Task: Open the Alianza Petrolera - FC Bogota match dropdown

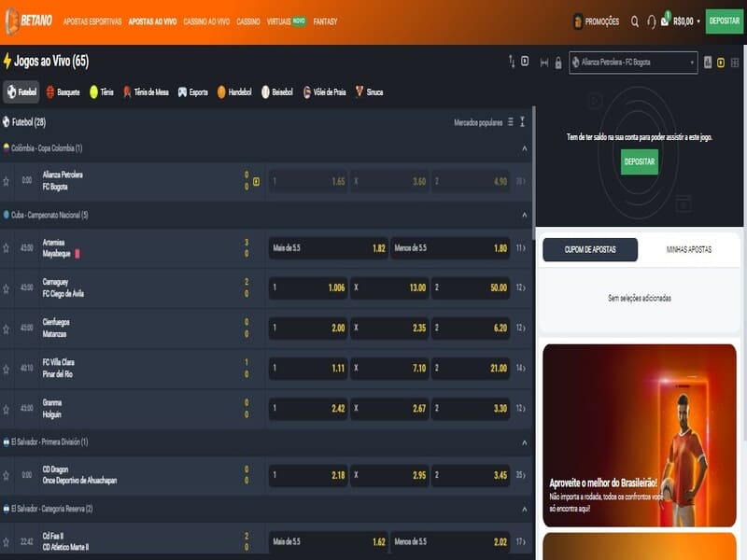Action: pyautogui.click(x=633, y=63)
